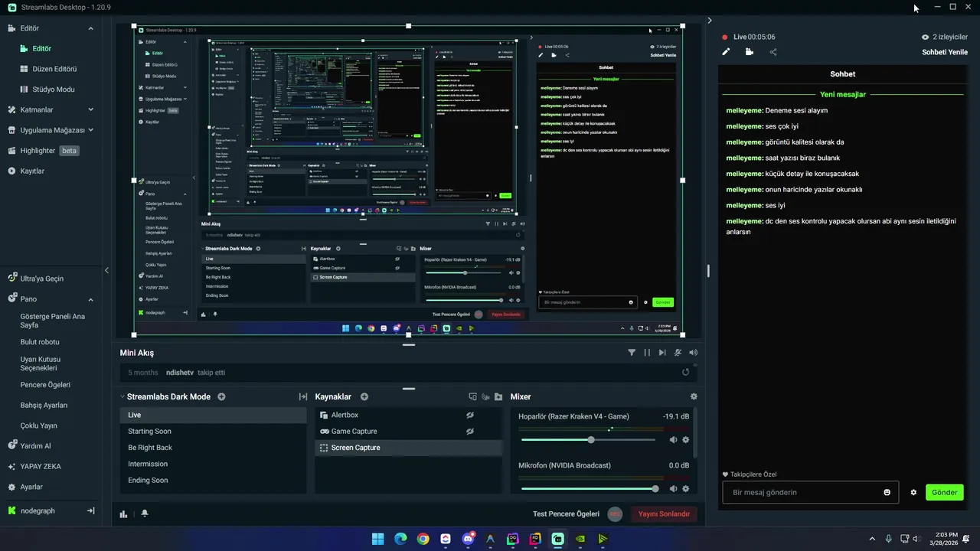Toggle the Mini Akış alert mute icon
Image resolution: width=980 pixels, height=551 pixels.
pos(678,353)
